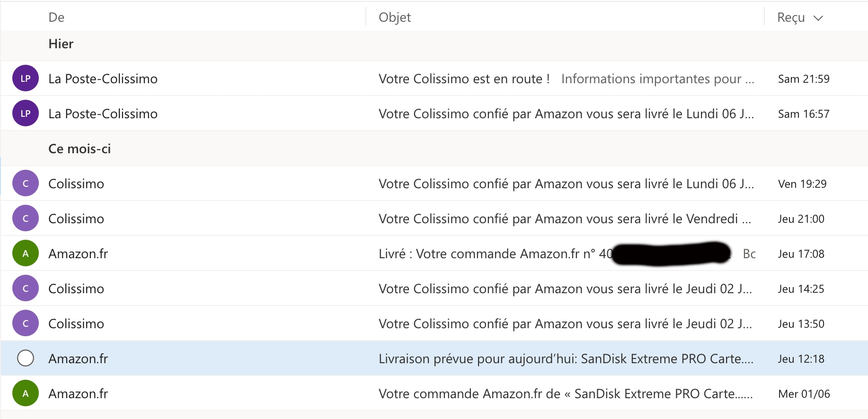
Task: Collapse the Hier group header
Action: pos(61,44)
